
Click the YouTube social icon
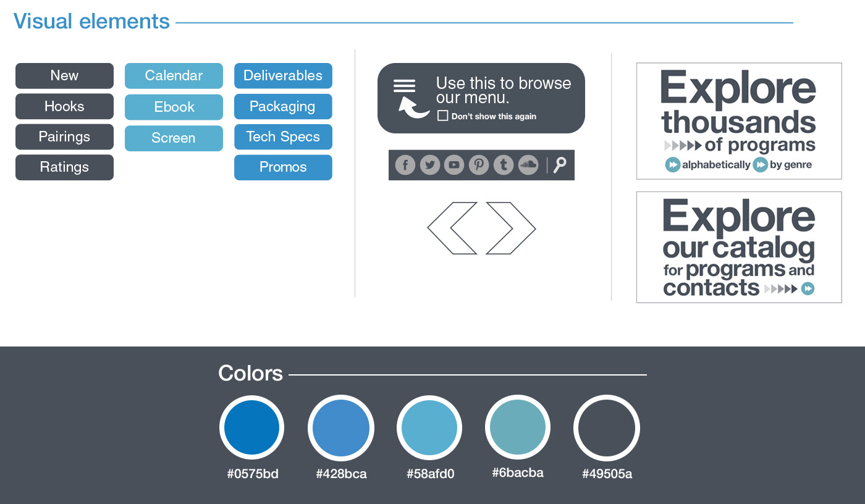coord(454,165)
